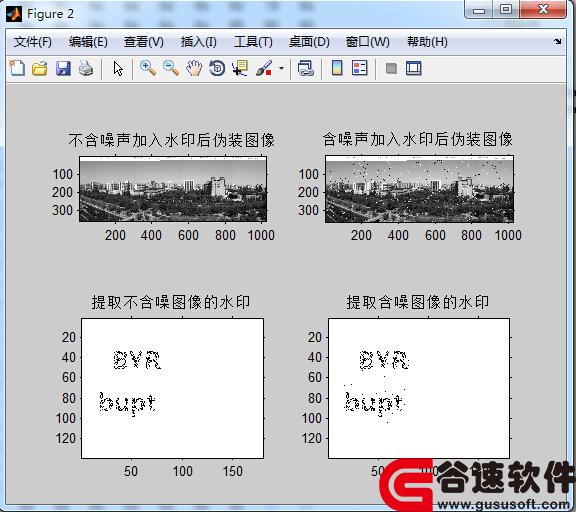This screenshot has width=576, height=512.
Task: Click the Link Plot icon
Action: tap(306, 68)
